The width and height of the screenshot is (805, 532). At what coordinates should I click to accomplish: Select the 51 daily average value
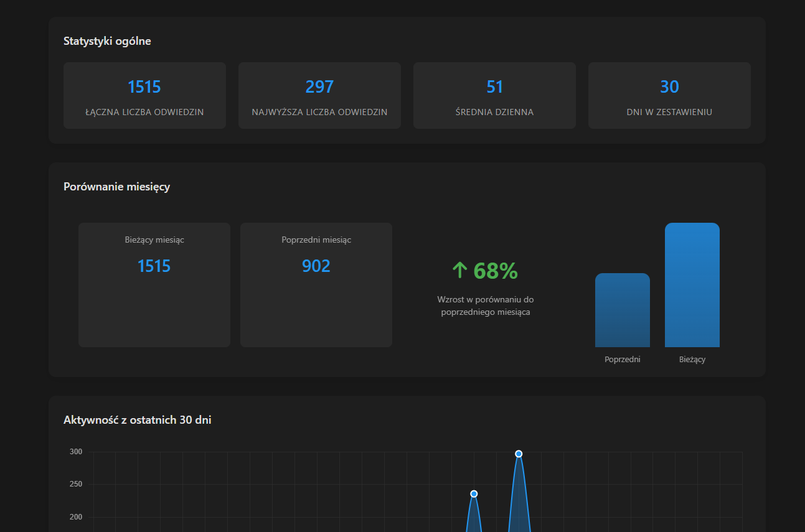pos(494,86)
